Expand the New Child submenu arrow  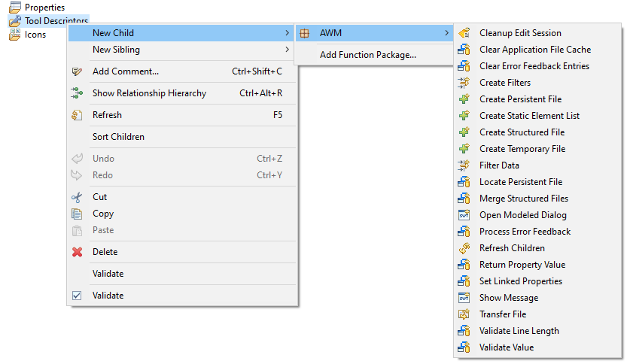[287, 33]
